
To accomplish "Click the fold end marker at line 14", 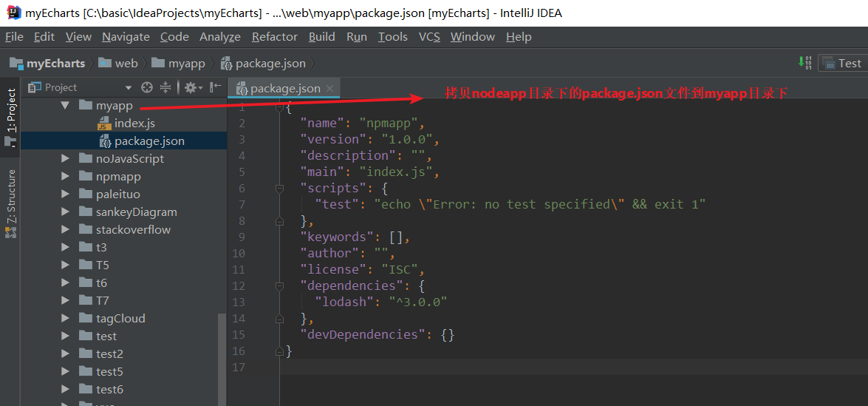I will pos(279,319).
